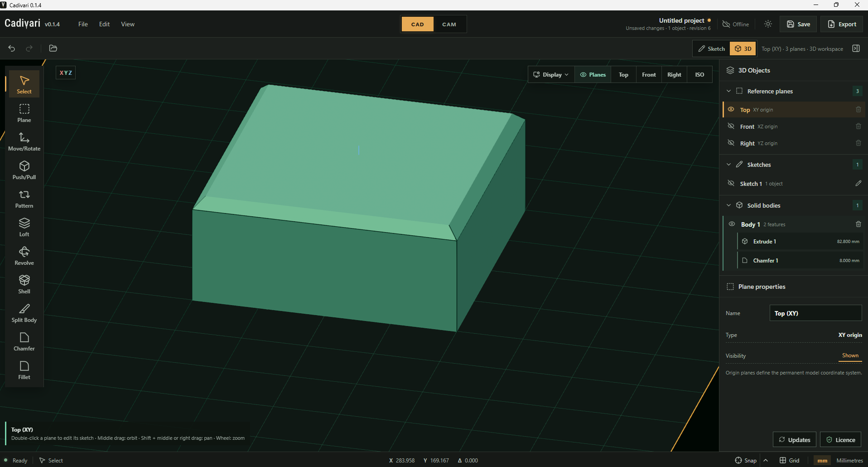Show the Front XZ plane
Image resolution: width=868 pixels, height=467 pixels.
click(731, 126)
